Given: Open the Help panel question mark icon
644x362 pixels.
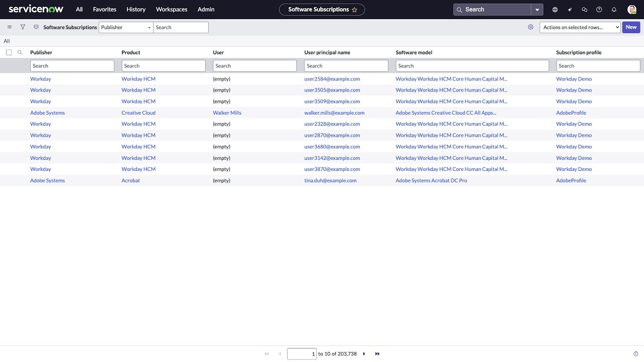Looking at the screenshot, I should [599, 9].
